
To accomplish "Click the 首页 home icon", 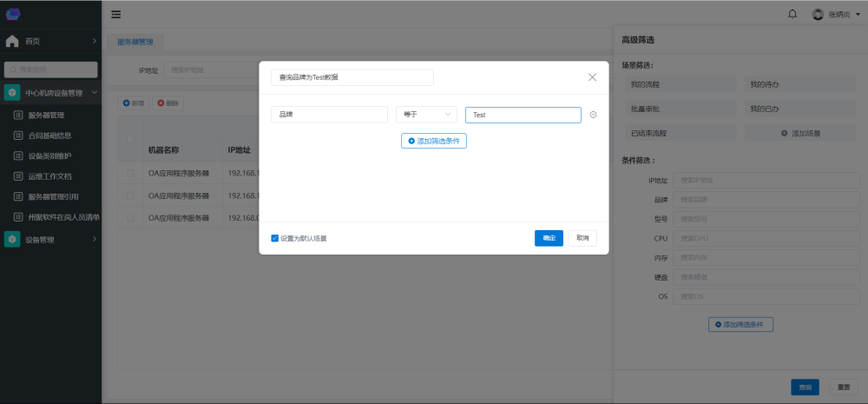I will tap(12, 41).
